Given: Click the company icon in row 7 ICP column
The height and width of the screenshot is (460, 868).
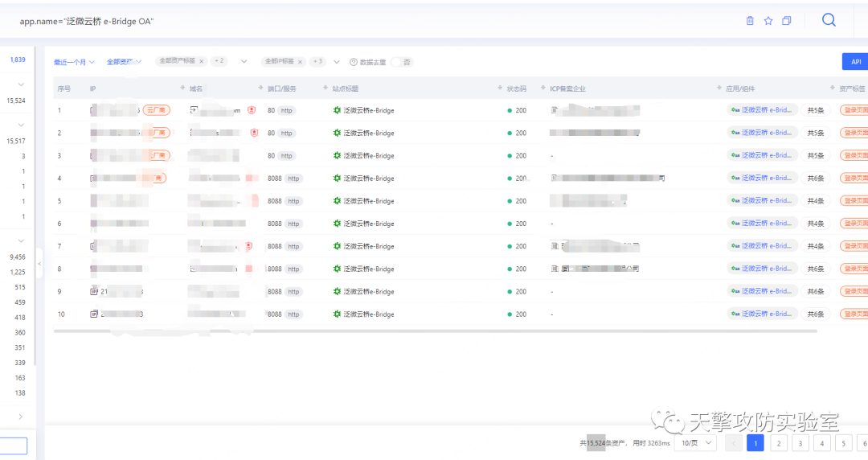Looking at the screenshot, I should [x=555, y=246].
